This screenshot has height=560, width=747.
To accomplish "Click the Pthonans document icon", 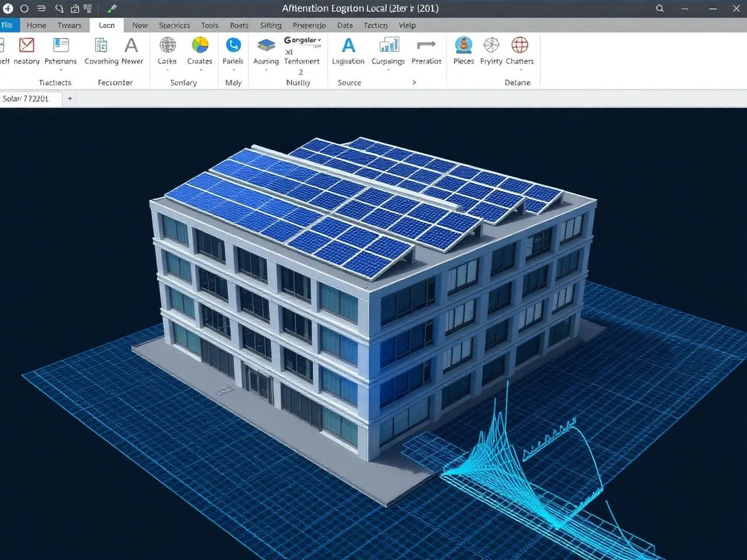I will coord(61,45).
